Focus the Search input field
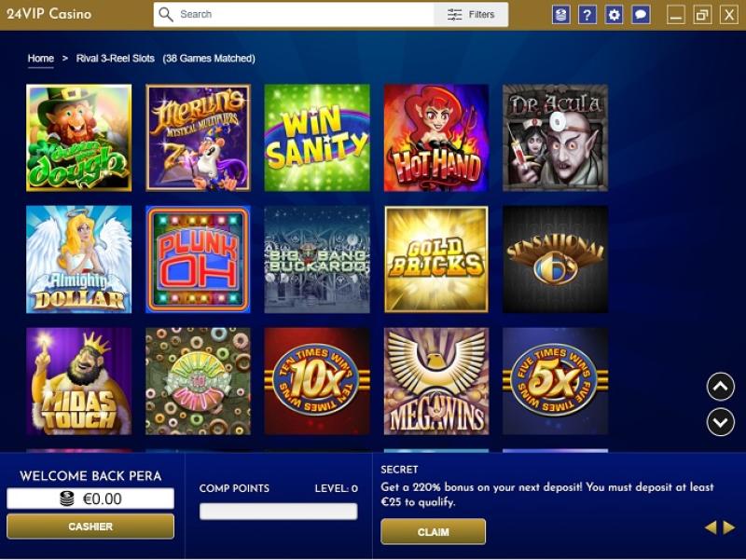Viewport: 746px width, 560px height. [305, 14]
